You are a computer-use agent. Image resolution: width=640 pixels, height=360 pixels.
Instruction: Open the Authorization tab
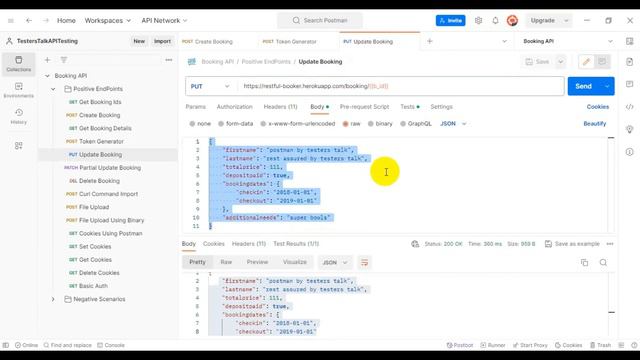point(234,107)
